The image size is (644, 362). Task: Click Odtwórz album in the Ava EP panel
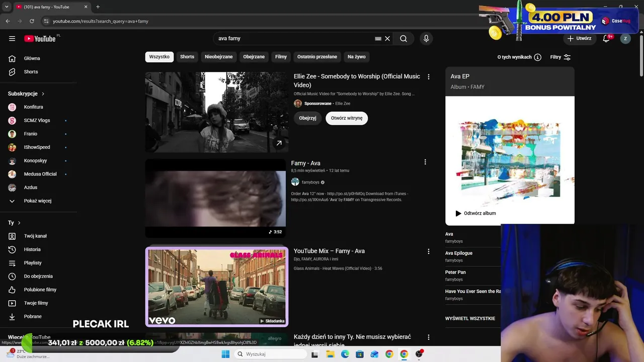point(475,213)
